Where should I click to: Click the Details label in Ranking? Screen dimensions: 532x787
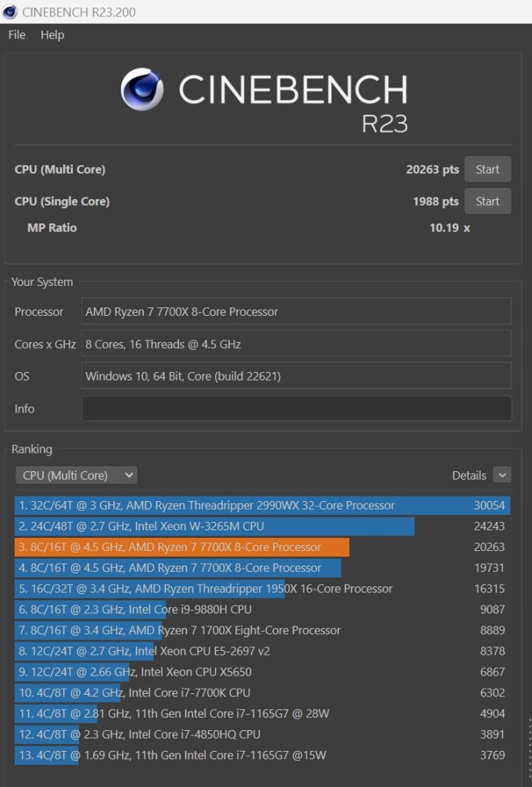(x=469, y=475)
